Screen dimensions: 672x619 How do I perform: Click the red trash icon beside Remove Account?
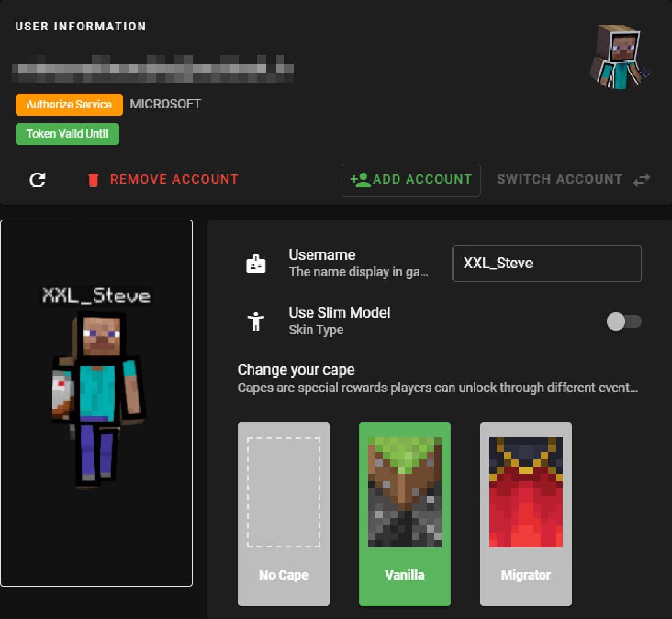pos(93,179)
